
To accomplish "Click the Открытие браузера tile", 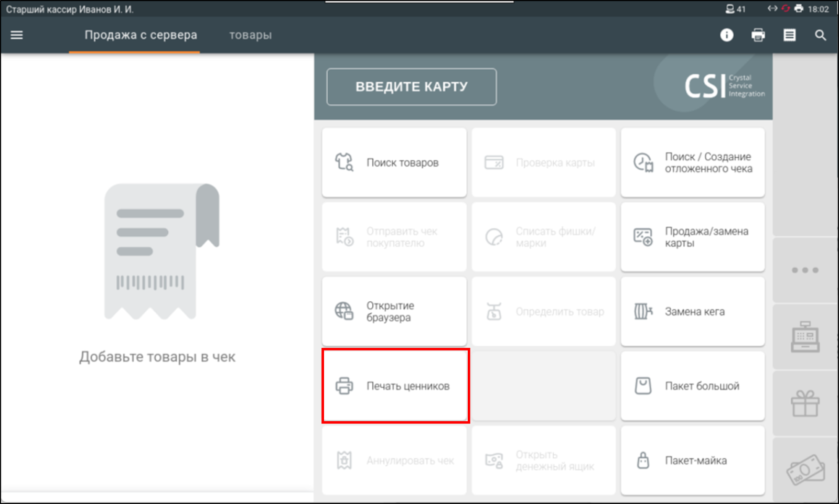I will (394, 312).
